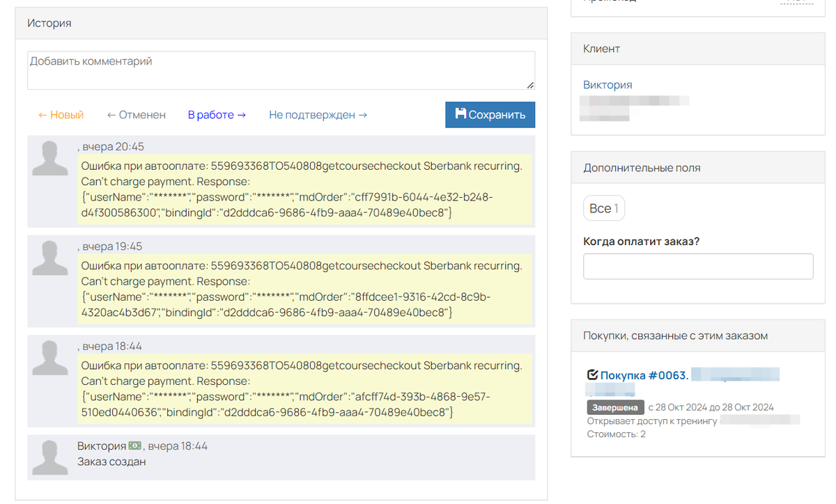
Task: Click the 'Дополнительные поля' panel header
Action: pyautogui.click(x=697, y=168)
